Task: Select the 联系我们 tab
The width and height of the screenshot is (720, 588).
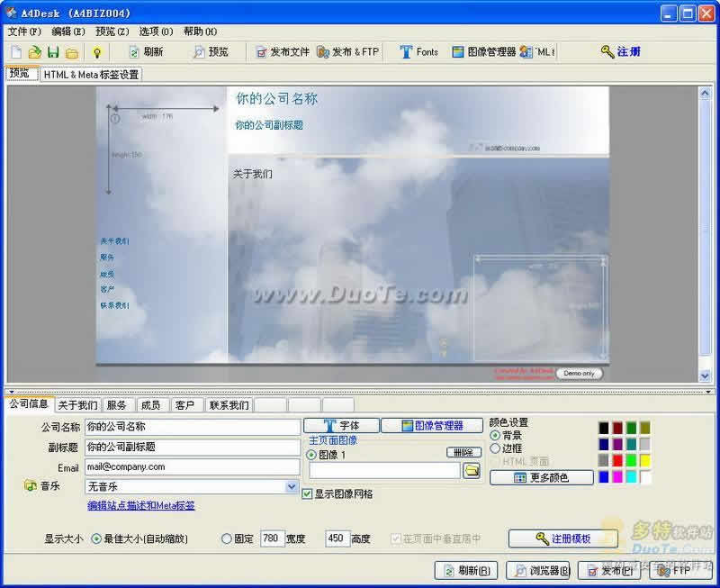Action: [229, 405]
